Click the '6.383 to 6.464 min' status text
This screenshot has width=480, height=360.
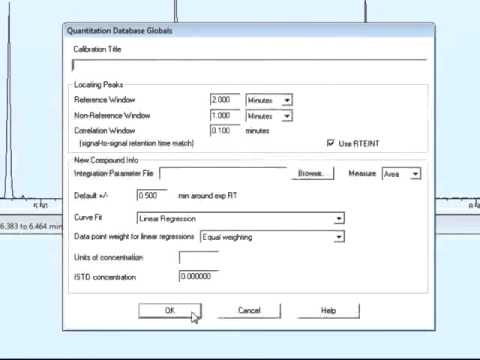click(x=31, y=227)
